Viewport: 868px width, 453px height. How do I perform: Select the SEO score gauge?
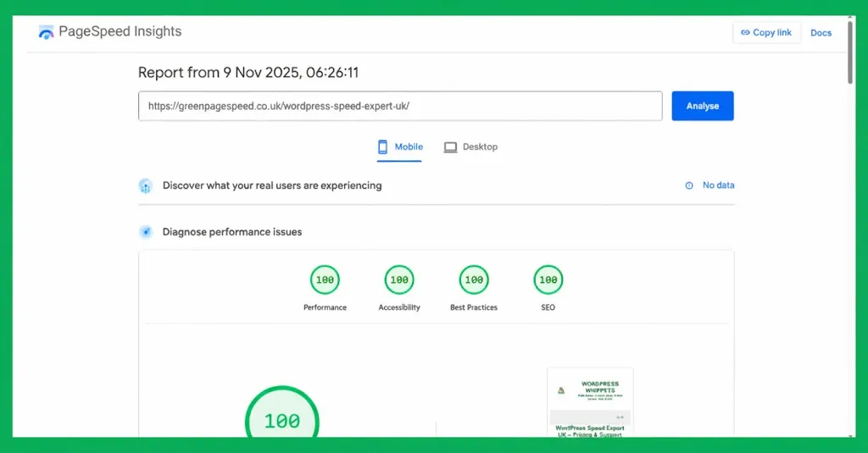click(x=548, y=279)
